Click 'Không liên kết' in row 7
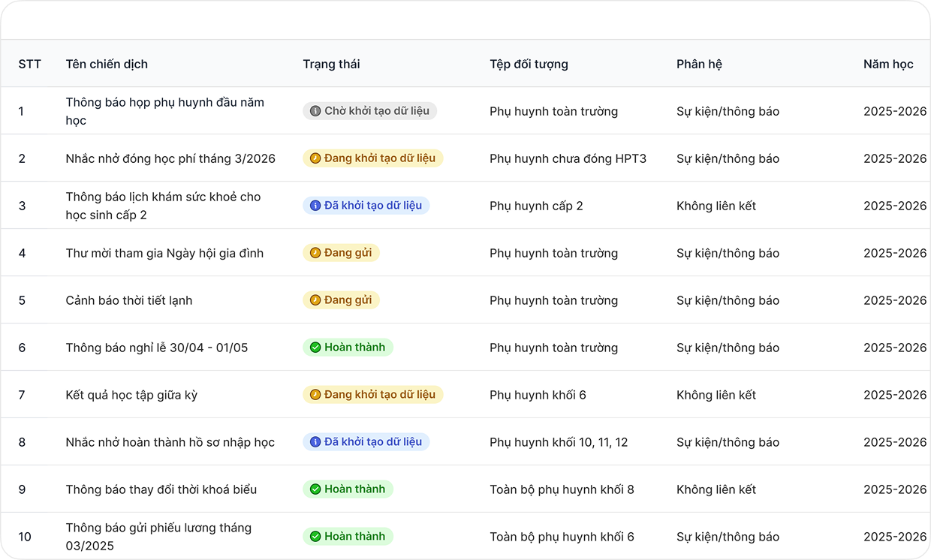931x560 pixels. 716,395
